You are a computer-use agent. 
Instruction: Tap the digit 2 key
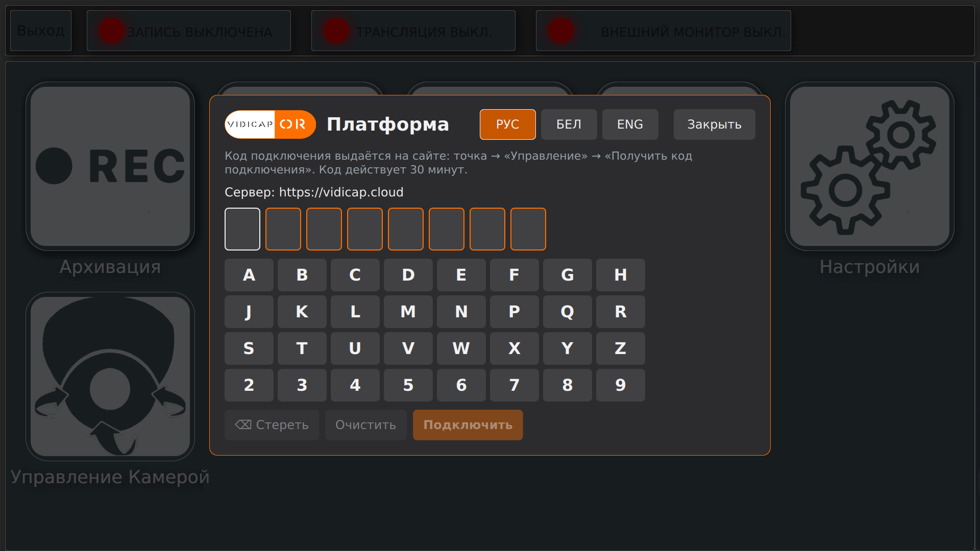[x=249, y=385]
